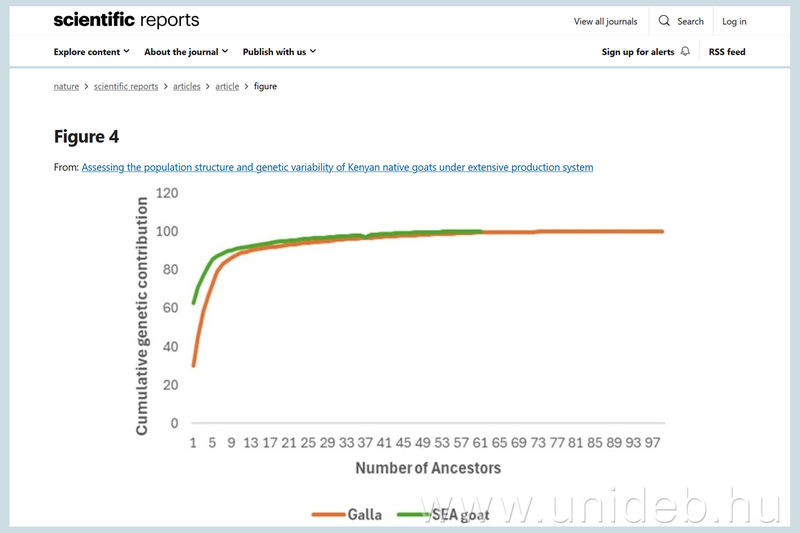Click the article breadcrumb link
The width and height of the screenshot is (800, 533).
[227, 87]
